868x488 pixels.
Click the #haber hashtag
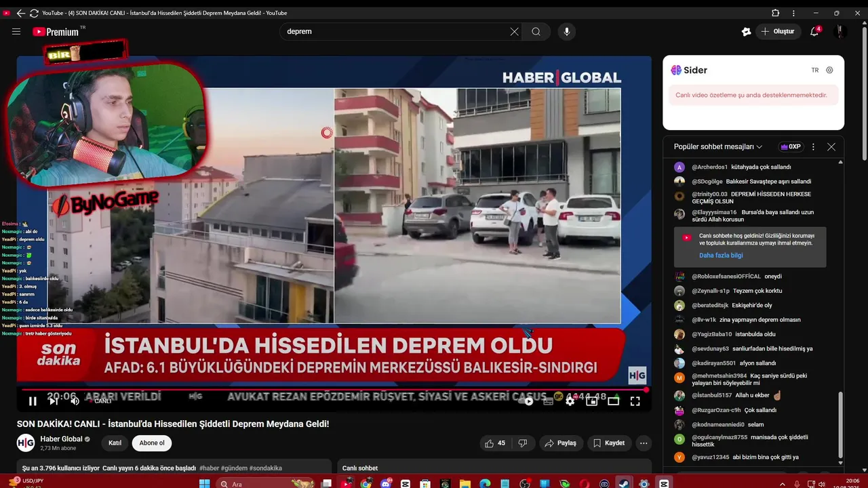[210, 468]
